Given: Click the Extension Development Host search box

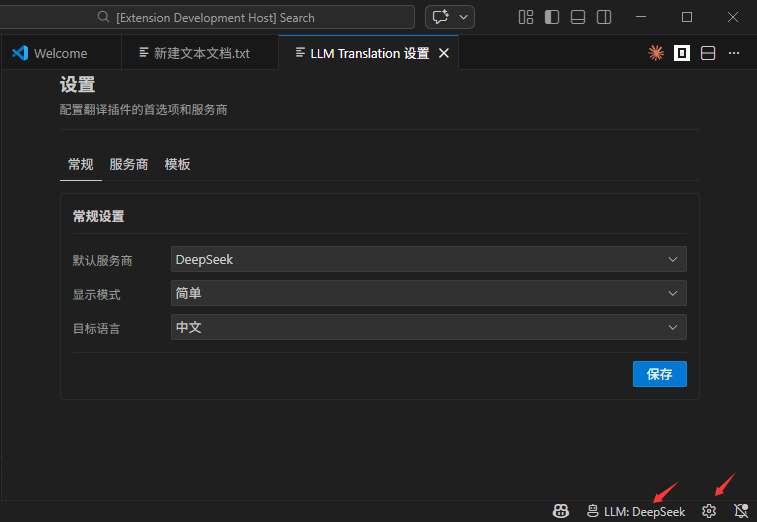Looking at the screenshot, I should (207, 17).
